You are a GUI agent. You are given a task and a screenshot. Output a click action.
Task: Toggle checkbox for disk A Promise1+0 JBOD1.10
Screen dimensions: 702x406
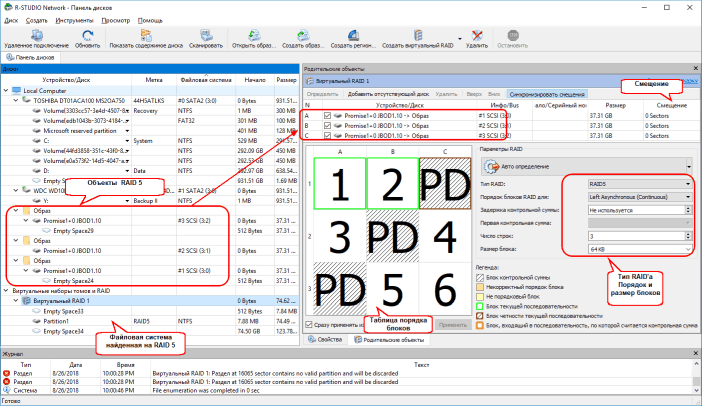coord(327,115)
